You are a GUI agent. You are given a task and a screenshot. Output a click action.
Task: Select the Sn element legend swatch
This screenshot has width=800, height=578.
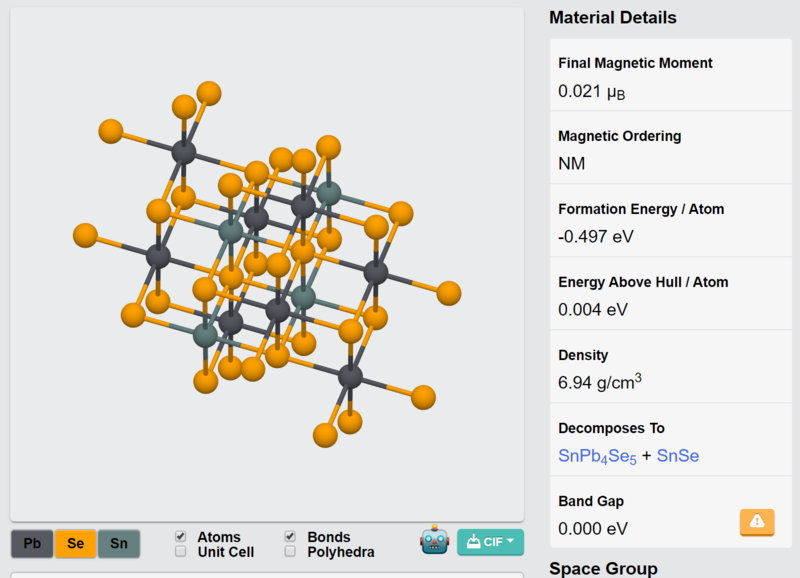click(x=119, y=543)
